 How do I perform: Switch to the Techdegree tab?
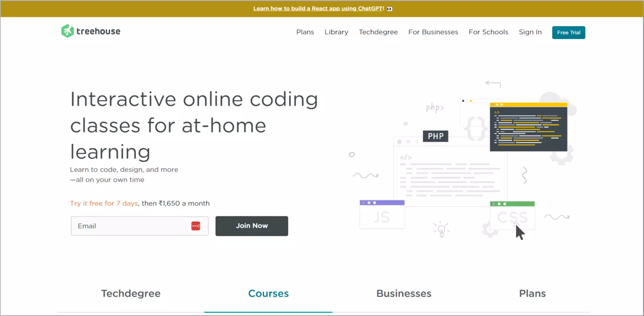click(x=131, y=293)
